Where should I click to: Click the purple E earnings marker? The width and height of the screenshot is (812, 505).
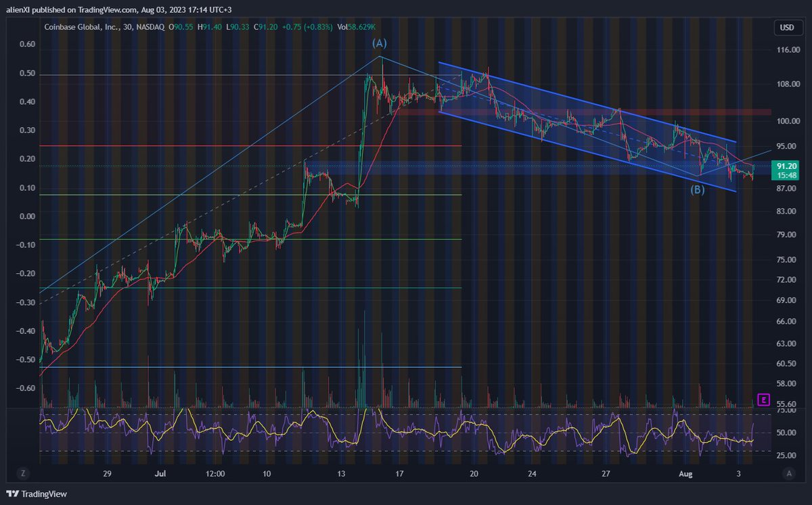(x=763, y=400)
